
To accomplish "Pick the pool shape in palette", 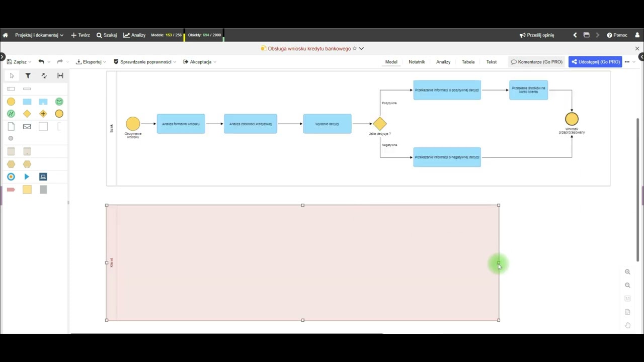I will 11,89.
